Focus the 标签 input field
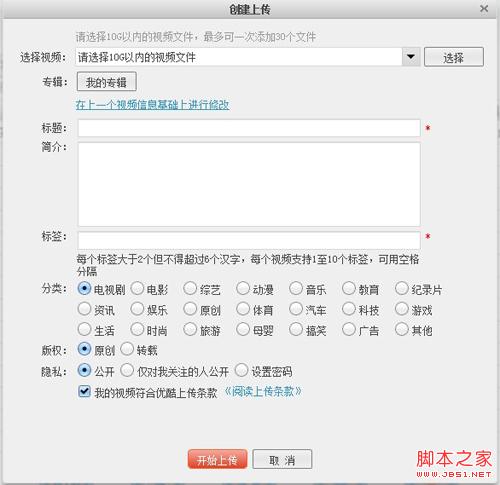 pos(249,240)
